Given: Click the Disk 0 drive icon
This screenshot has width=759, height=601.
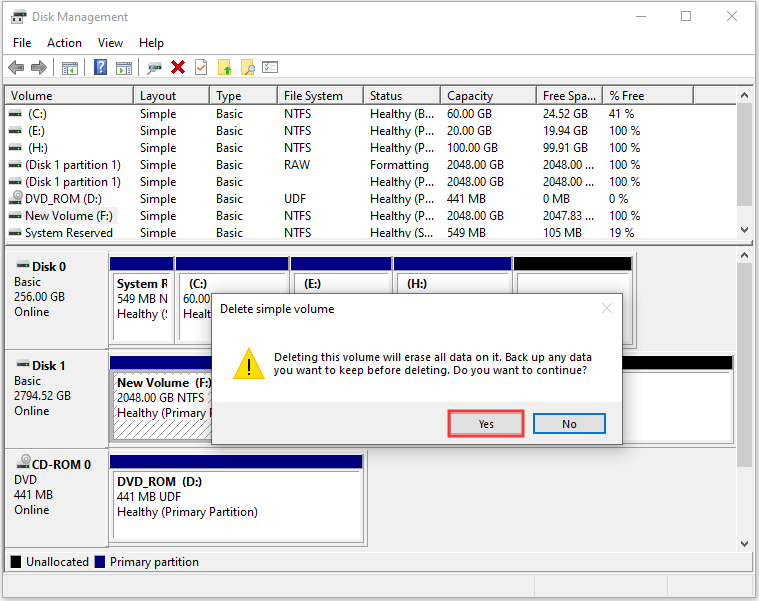Looking at the screenshot, I should pos(23,265).
